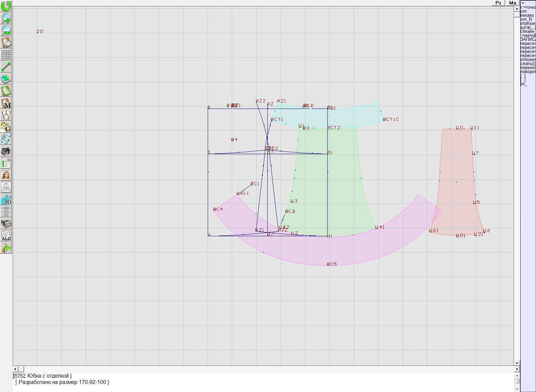This screenshot has height=392, width=536.
Task: Click the exit door icon with green arrow
Action: click(6, 248)
